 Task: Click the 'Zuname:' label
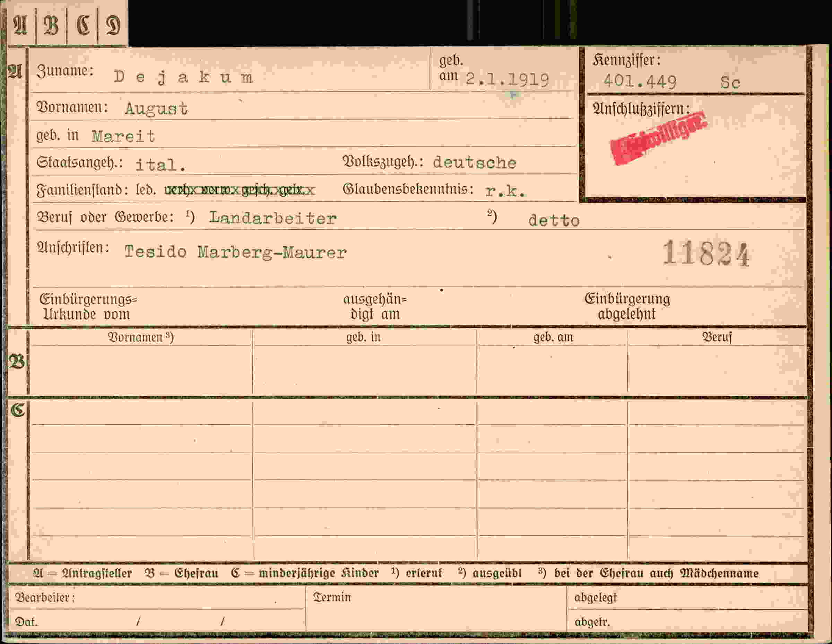65,71
